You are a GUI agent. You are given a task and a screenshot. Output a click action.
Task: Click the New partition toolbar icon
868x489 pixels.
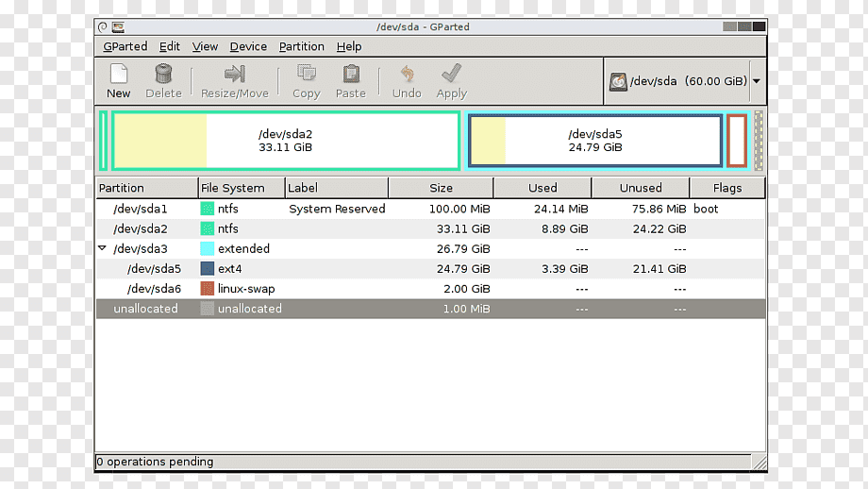[x=119, y=74]
